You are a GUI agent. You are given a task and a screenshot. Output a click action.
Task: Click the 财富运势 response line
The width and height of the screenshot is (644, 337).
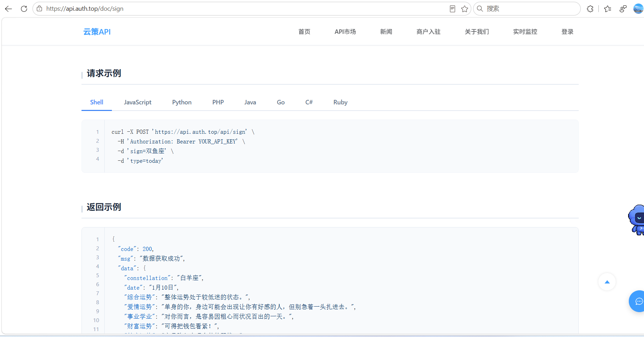point(172,326)
